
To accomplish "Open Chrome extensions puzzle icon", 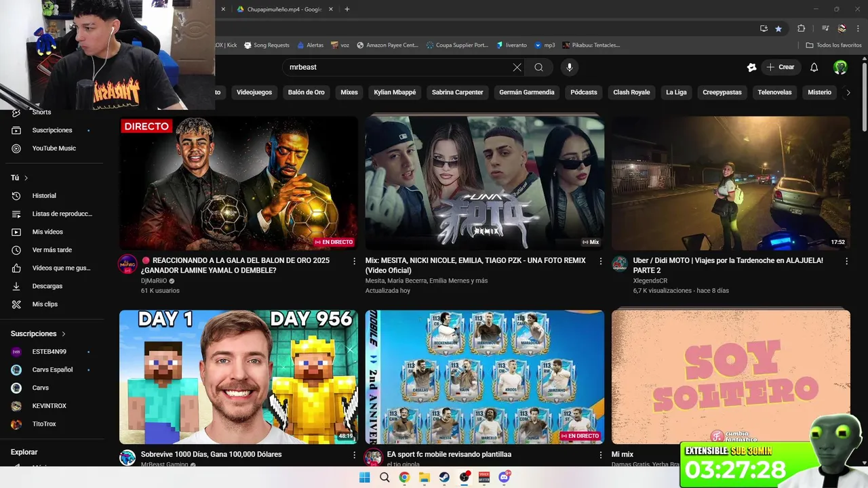I will (x=802, y=28).
